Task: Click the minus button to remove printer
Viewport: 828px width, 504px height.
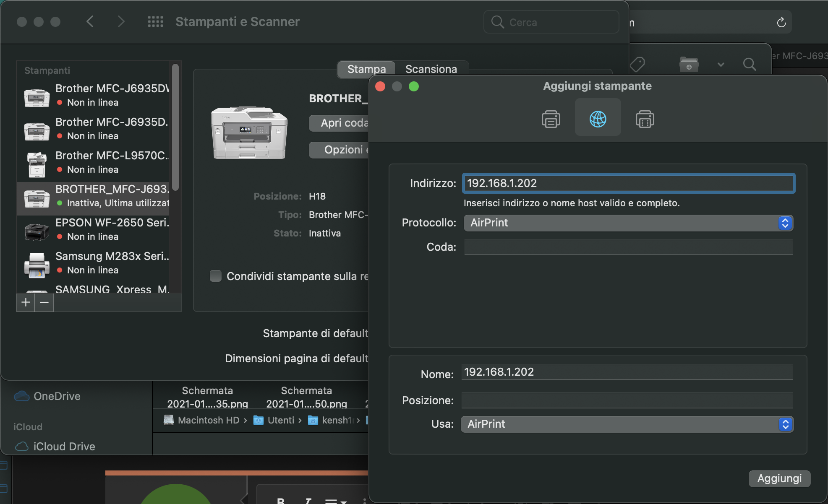Action: 44,302
